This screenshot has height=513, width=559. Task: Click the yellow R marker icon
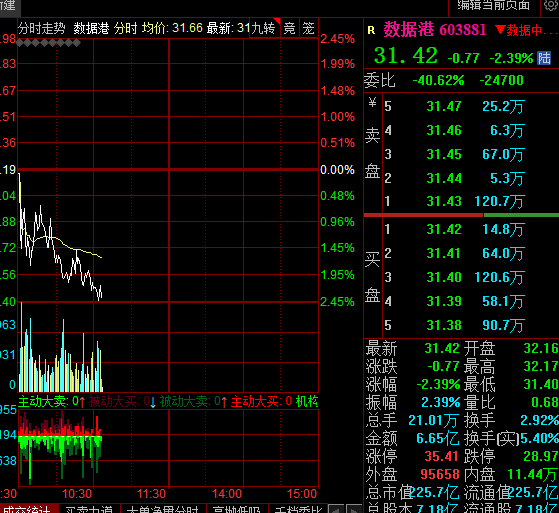pos(371,30)
